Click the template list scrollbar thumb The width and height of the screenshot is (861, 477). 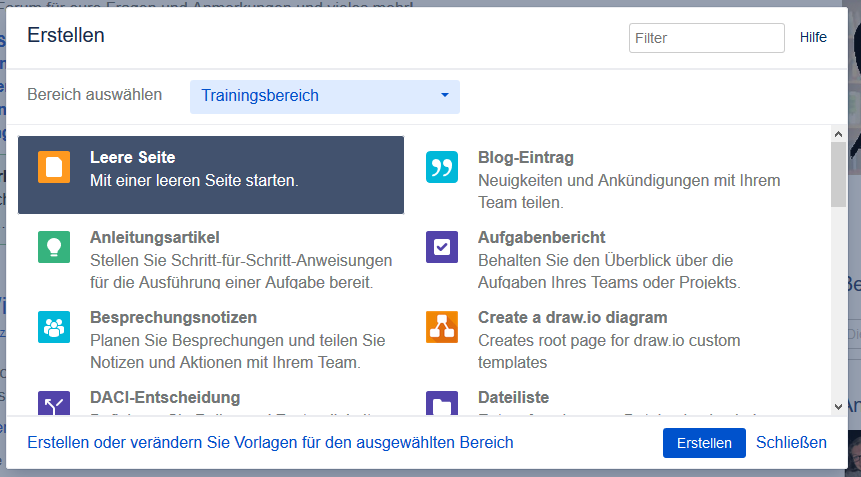(838, 175)
